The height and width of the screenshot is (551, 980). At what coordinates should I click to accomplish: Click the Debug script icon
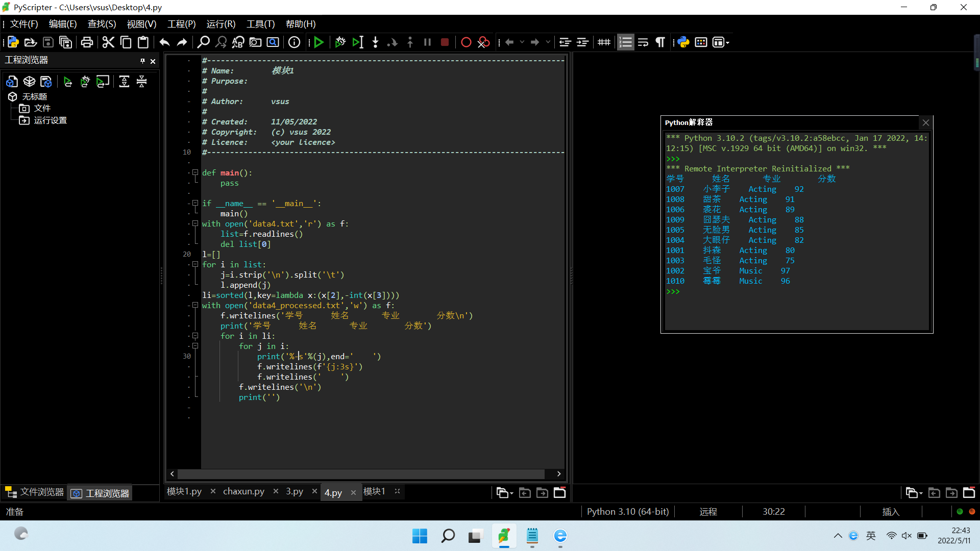click(340, 42)
